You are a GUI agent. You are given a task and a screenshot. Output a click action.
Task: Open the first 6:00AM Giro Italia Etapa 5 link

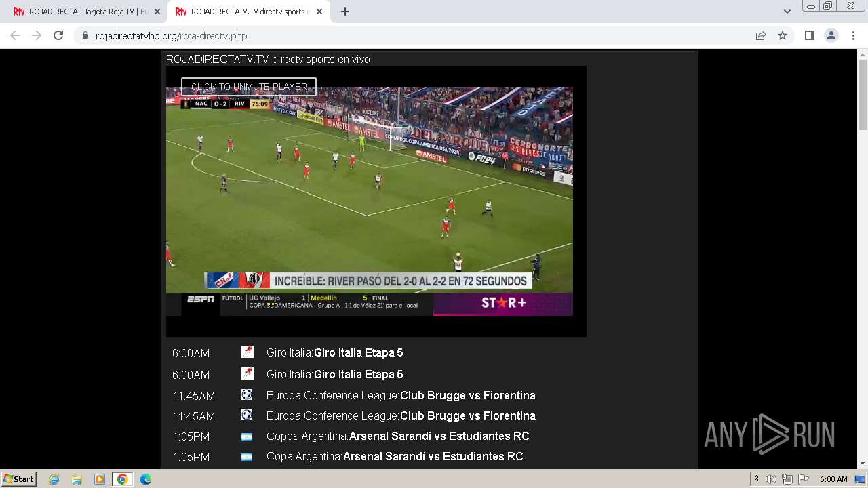pyautogui.click(x=334, y=352)
